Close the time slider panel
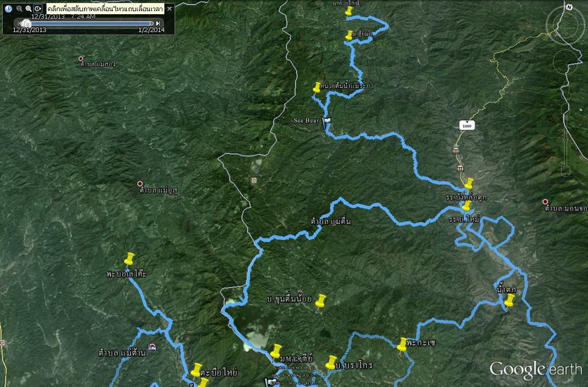Screen dimensions: 588x387 click(169, 9)
